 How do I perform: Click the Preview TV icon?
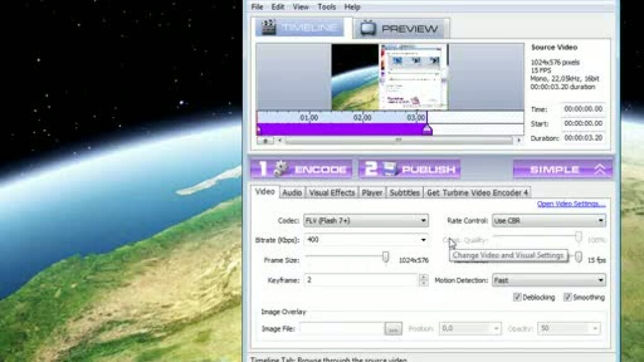pyautogui.click(x=368, y=28)
